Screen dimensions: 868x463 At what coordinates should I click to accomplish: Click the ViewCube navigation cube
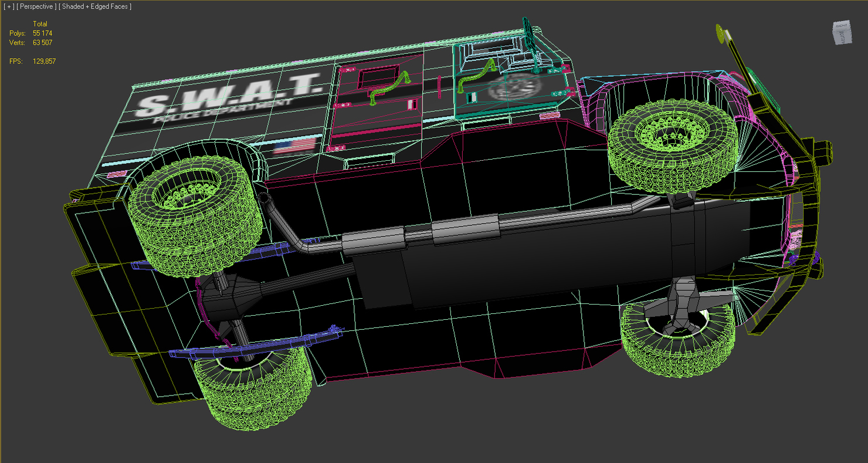841,33
